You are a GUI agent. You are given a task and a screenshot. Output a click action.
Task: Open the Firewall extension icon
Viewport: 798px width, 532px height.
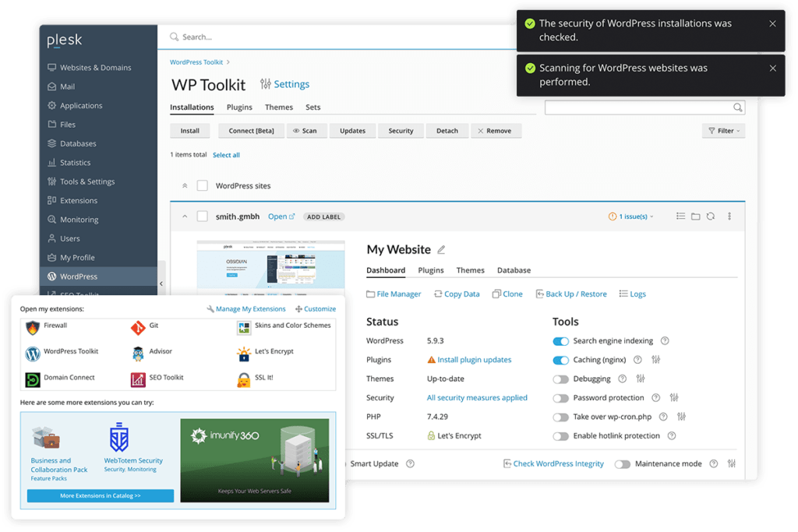tap(33, 328)
